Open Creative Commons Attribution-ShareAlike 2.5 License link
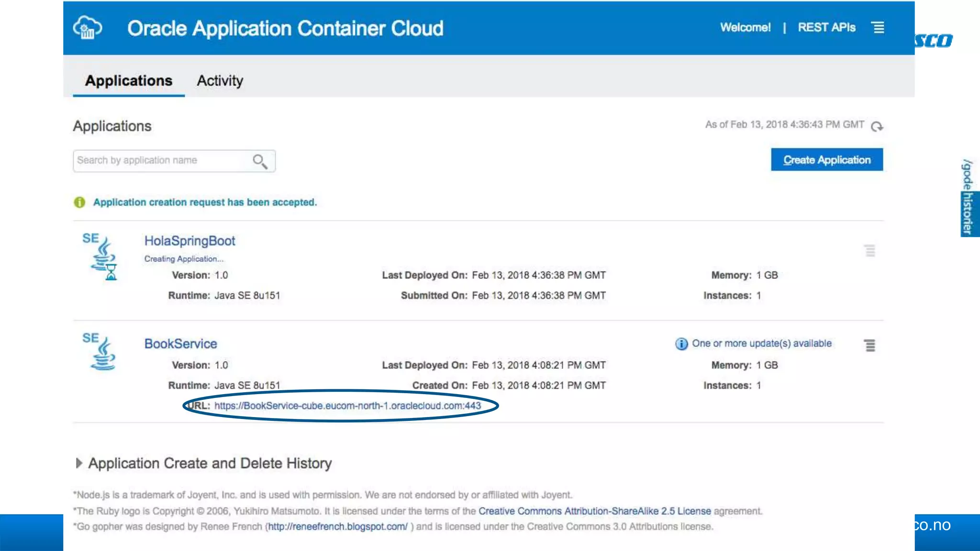The width and height of the screenshot is (980, 551). [x=594, y=511]
